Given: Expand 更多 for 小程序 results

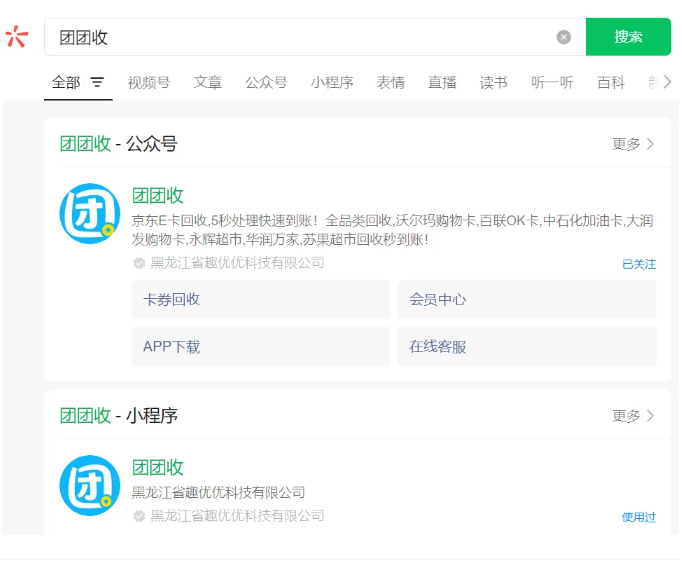Looking at the screenshot, I should pyautogui.click(x=633, y=416).
